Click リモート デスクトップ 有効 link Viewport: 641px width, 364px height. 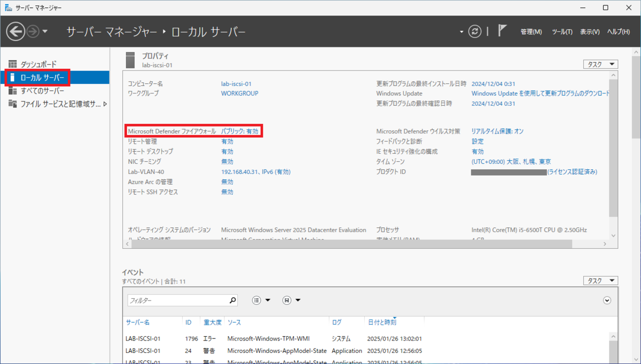(x=227, y=152)
